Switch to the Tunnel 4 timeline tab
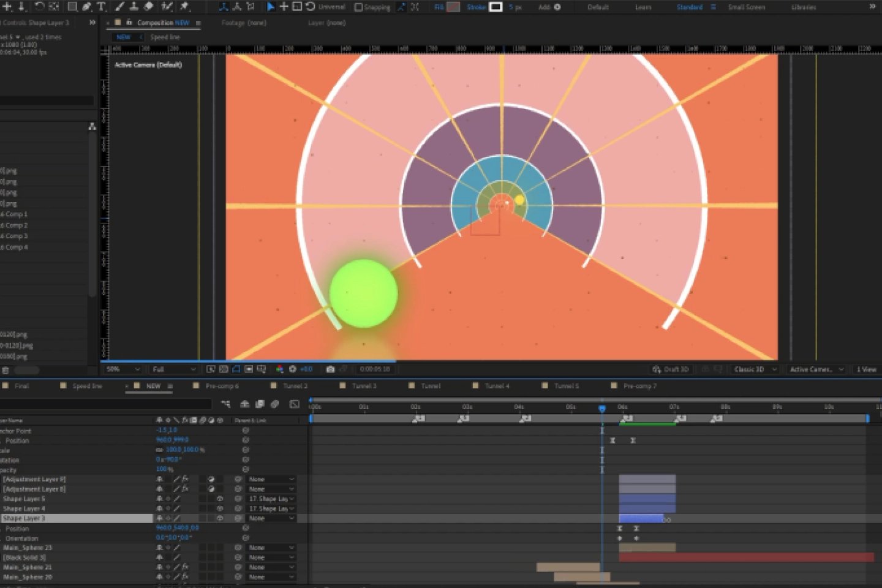The image size is (882, 588). coord(496,386)
